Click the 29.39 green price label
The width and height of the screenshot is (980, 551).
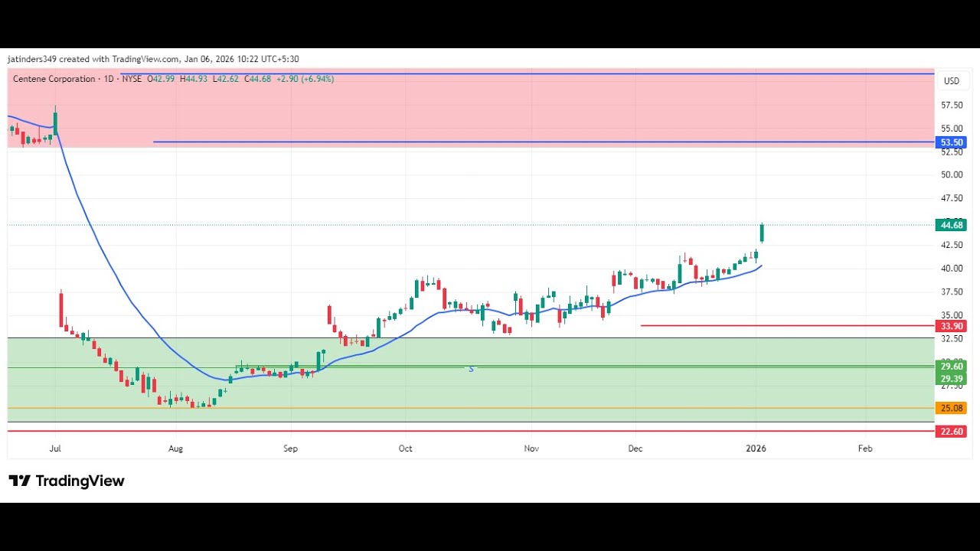952,379
